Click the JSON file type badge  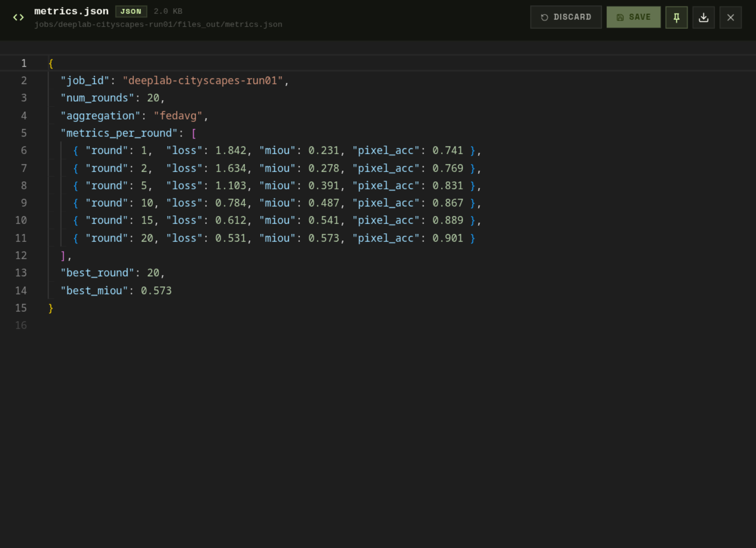(x=131, y=11)
